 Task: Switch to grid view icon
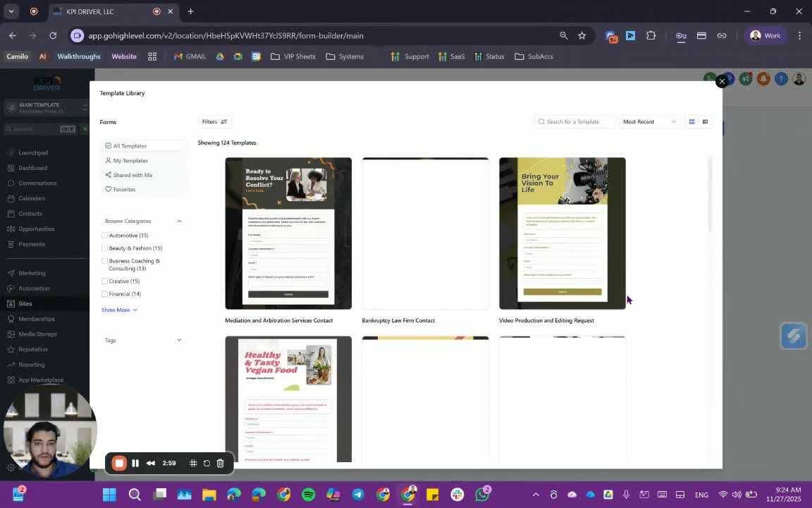coord(692,122)
